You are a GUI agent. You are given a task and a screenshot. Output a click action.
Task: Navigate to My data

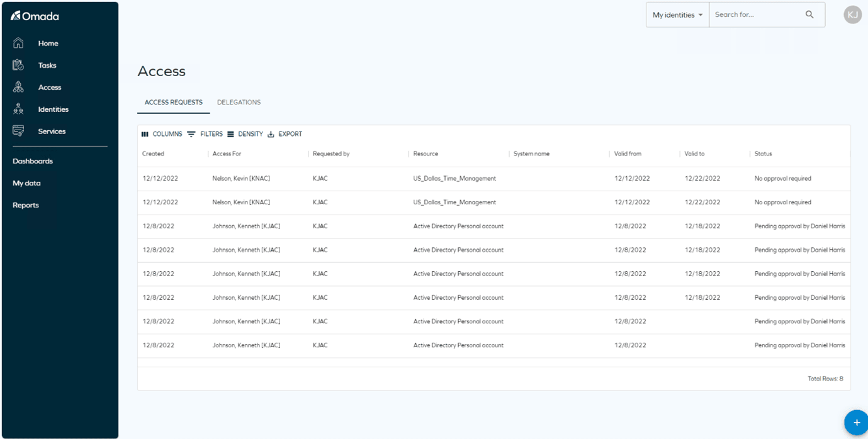click(26, 183)
